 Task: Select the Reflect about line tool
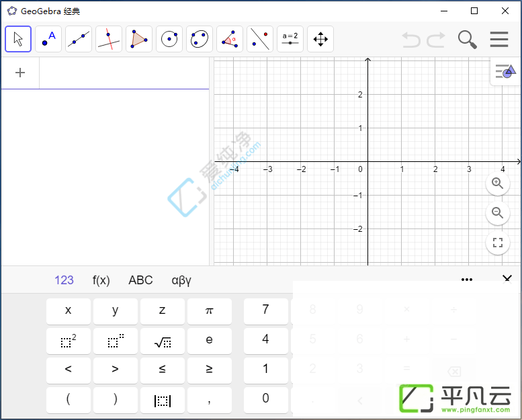(x=260, y=39)
